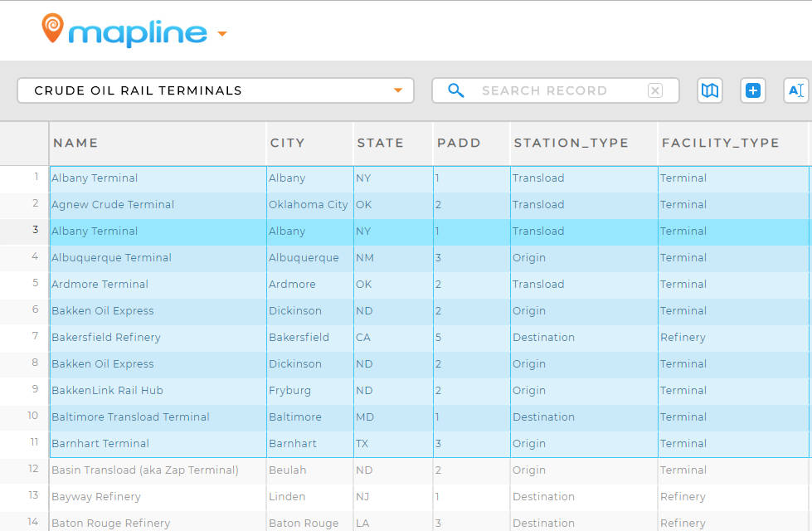Click 'Destination' in the Baltimore Transload row
This screenshot has height=531, width=812.
pos(543,417)
